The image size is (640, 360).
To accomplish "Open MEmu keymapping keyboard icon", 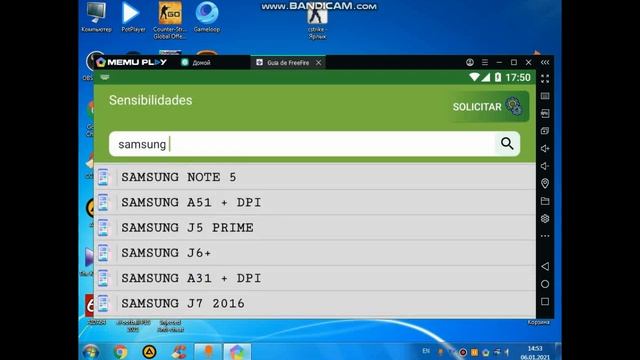I will pyautogui.click(x=545, y=96).
